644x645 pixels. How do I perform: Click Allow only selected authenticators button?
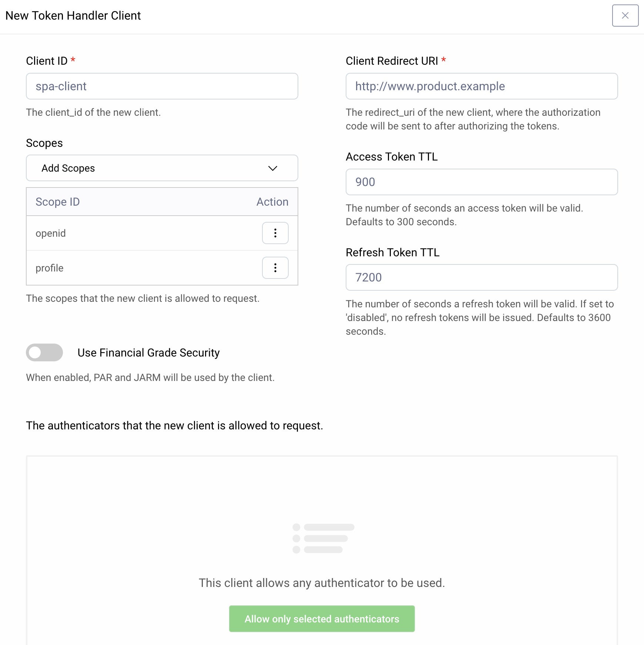(322, 619)
